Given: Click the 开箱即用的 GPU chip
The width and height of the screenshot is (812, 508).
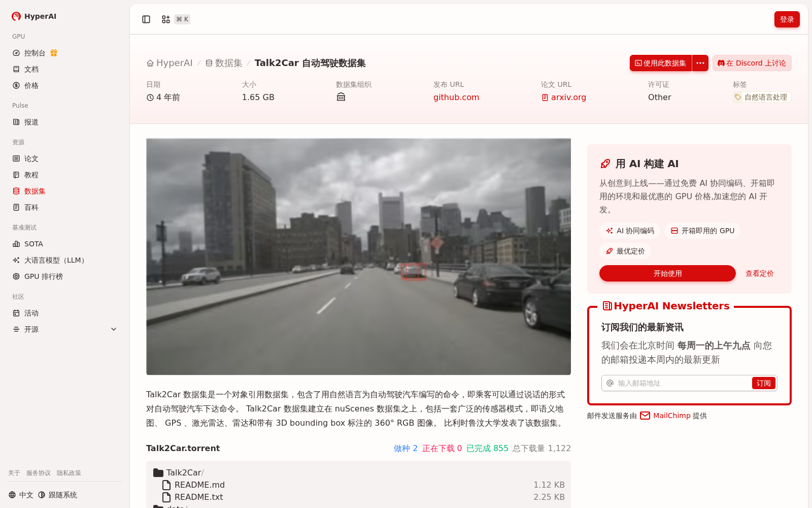Looking at the screenshot, I should pos(702,231).
